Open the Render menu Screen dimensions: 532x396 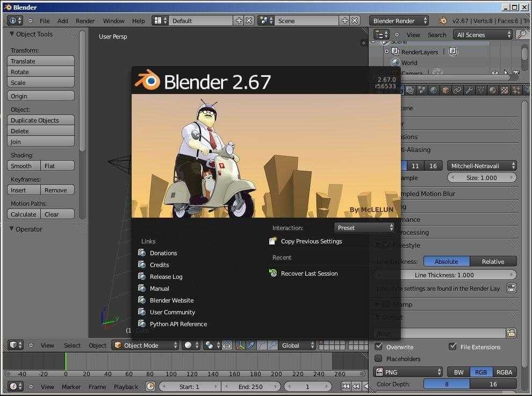coord(85,21)
